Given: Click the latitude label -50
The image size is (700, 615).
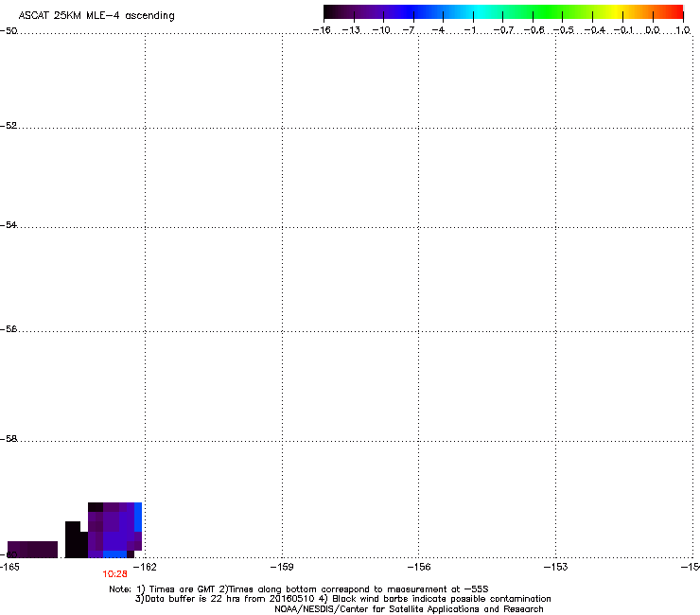Looking at the screenshot, I should tap(9, 31).
